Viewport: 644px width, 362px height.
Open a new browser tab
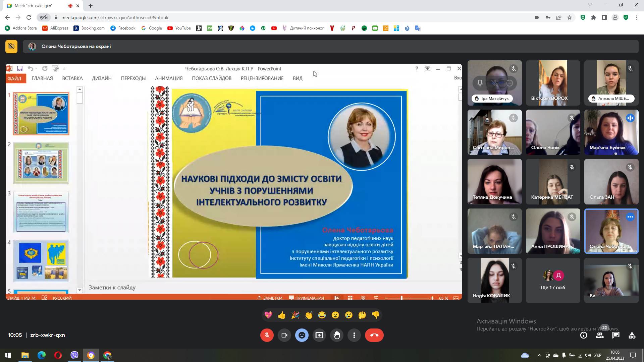[91, 6]
